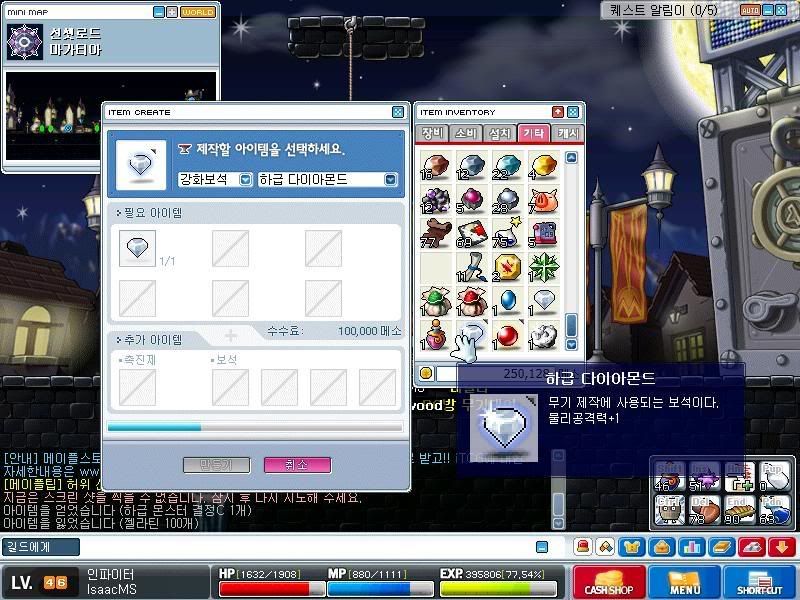Use the Del quick slot meat item
800x600 pixels.
click(x=705, y=510)
